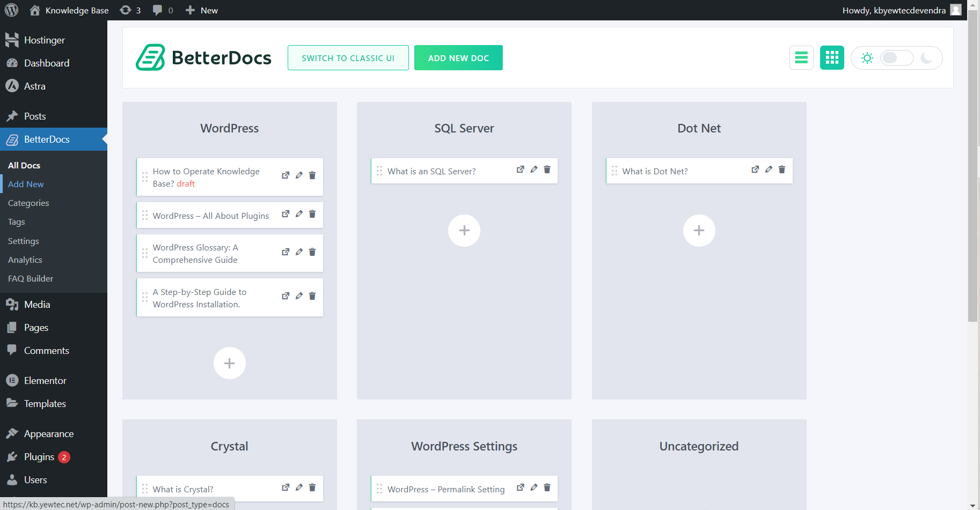The height and width of the screenshot is (510, 980).
Task: Click the Switch to Classic UI button
Action: [x=348, y=58]
